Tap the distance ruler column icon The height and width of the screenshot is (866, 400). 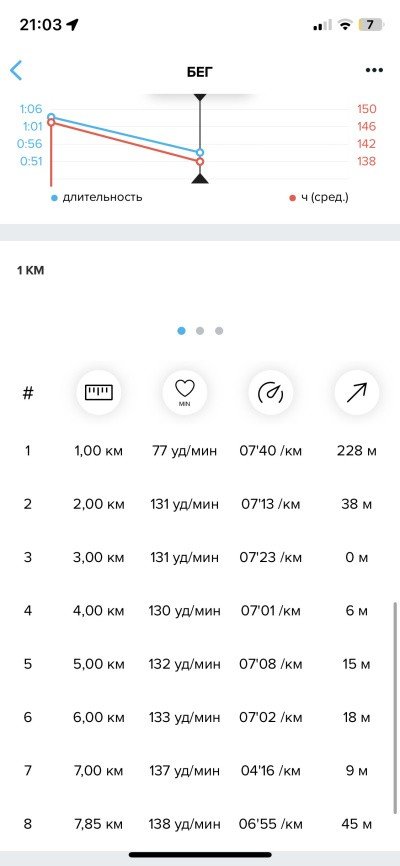(98, 393)
